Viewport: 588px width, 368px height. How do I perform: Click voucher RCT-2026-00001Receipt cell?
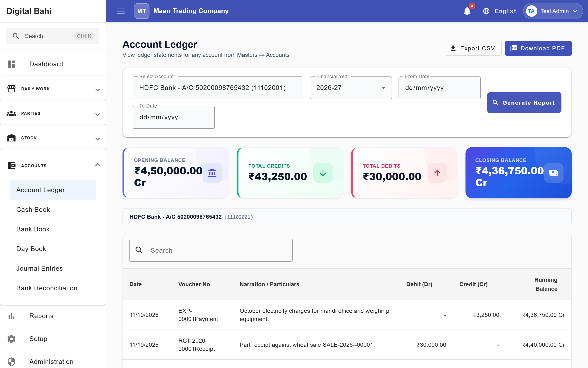click(197, 345)
